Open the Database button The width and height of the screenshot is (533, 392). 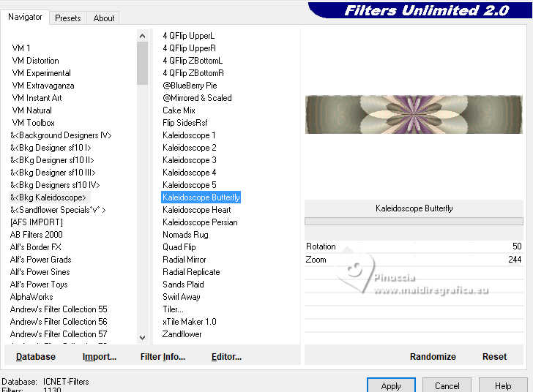click(x=36, y=357)
